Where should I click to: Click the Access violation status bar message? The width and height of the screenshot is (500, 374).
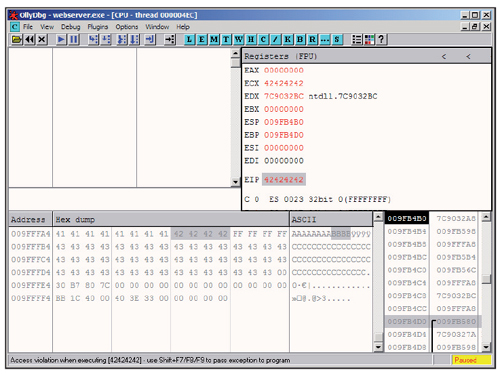coord(150,360)
